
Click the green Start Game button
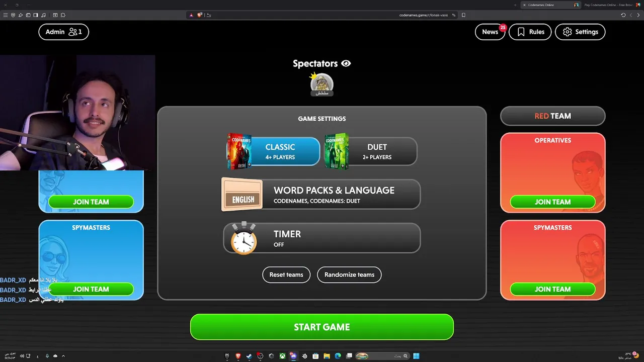322,327
